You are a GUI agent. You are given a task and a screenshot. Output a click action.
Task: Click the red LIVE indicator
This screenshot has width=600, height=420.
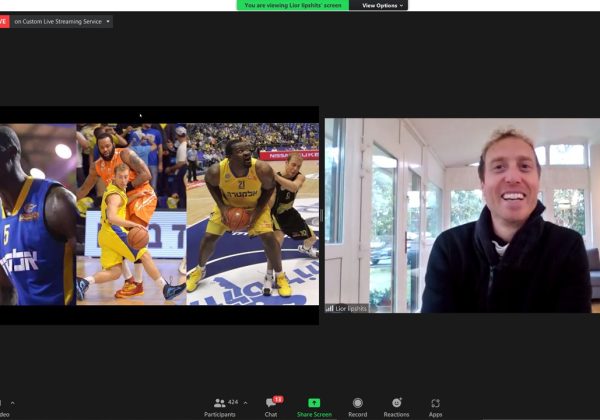coord(4,21)
